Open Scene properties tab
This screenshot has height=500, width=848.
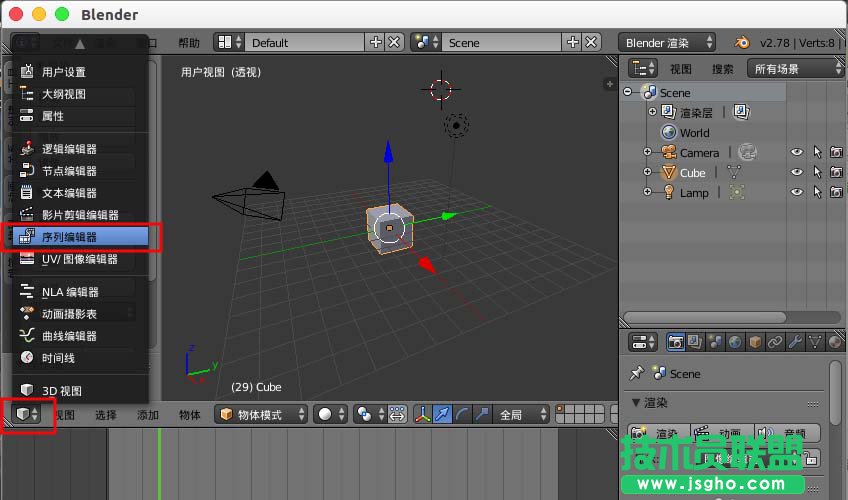coord(715,342)
